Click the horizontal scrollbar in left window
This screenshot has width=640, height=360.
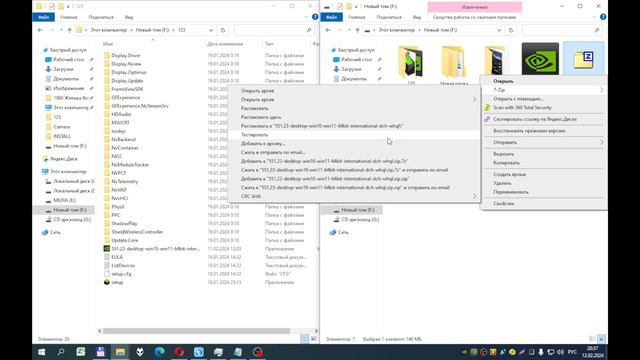point(196,331)
